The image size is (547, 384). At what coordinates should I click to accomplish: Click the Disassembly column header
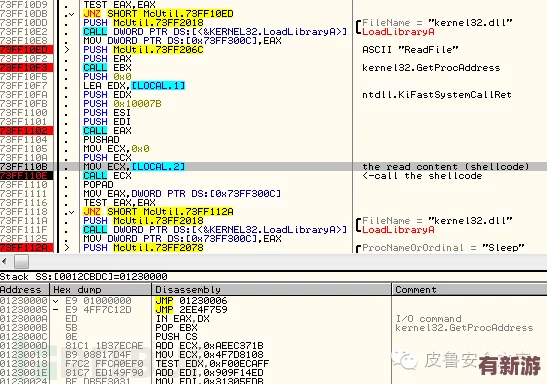(x=271, y=289)
